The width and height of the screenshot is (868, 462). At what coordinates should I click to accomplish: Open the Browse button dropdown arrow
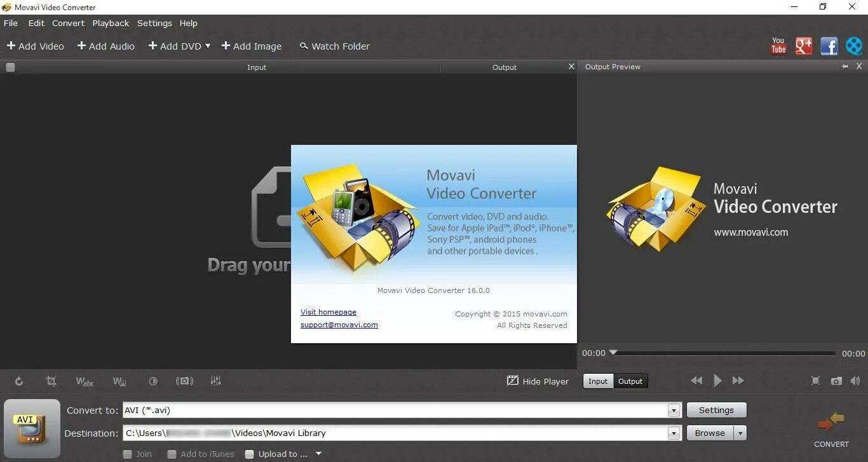740,433
